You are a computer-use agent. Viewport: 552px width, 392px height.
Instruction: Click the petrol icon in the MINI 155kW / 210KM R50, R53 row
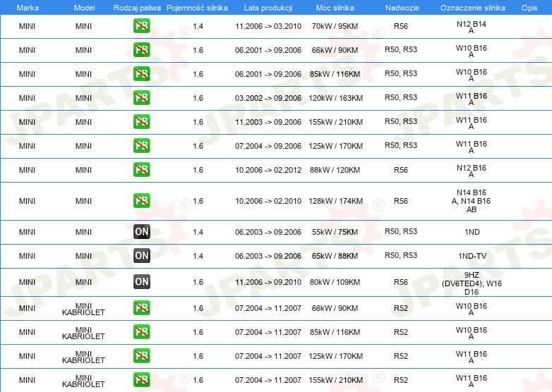pos(141,122)
